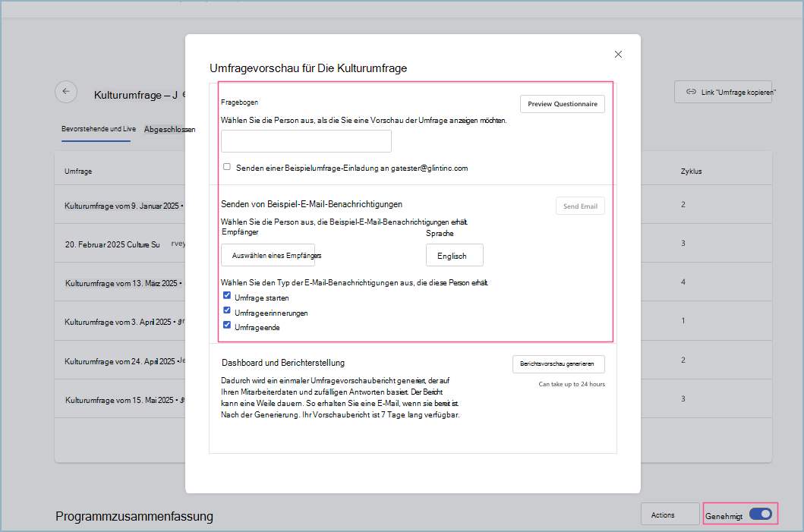Viewport: 804px width, 532px height.
Task: Click the back arrow beside Kulturumfrage title
Action: coord(66,92)
